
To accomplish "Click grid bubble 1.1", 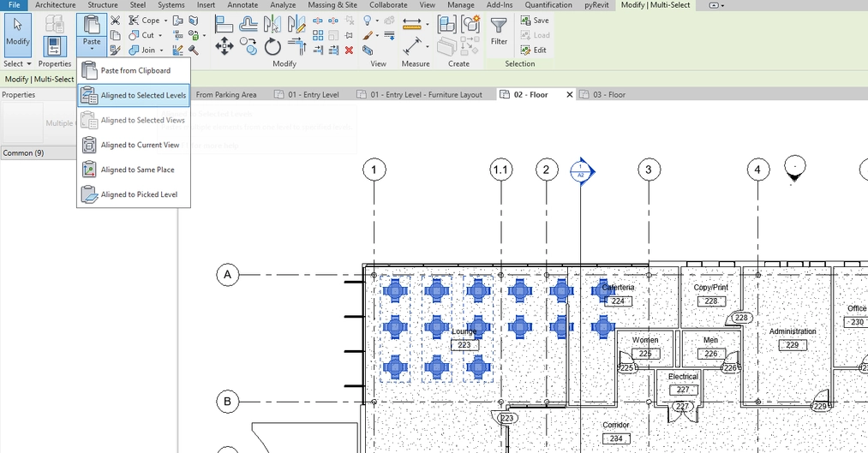I will click(501, 170).
